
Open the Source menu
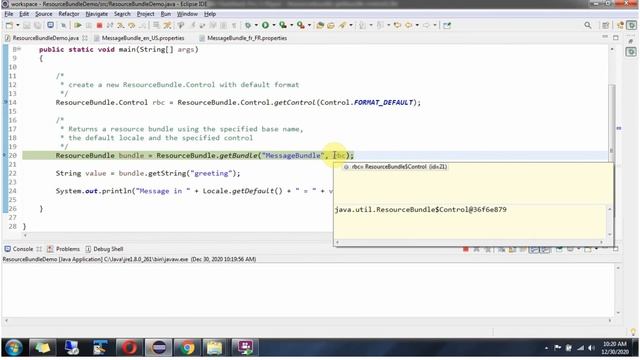click(44, 14)
